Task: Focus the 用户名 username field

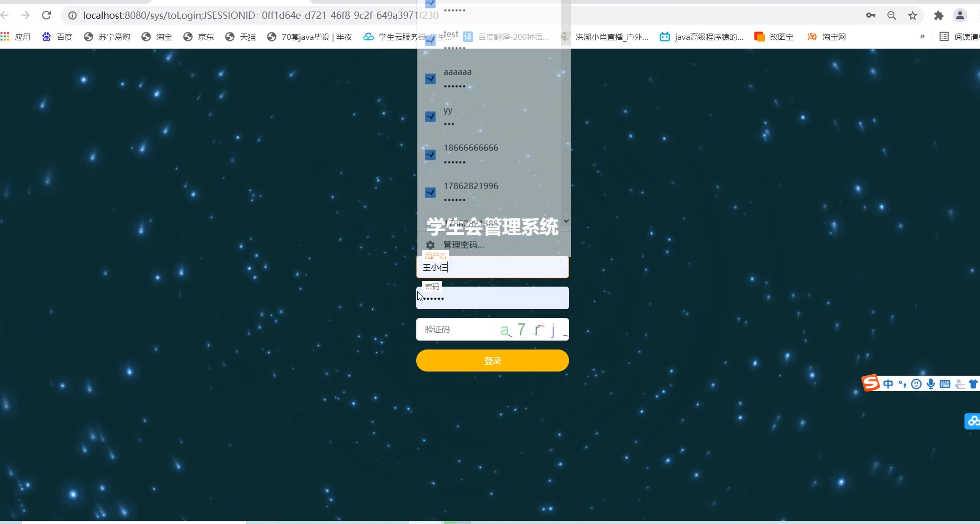Action: point(492,267)
